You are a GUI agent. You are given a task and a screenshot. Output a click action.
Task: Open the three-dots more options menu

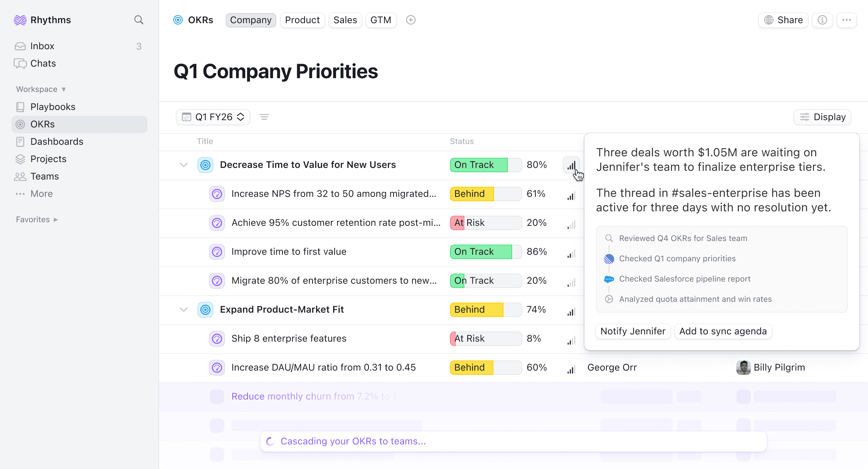[x=846, y=20]
